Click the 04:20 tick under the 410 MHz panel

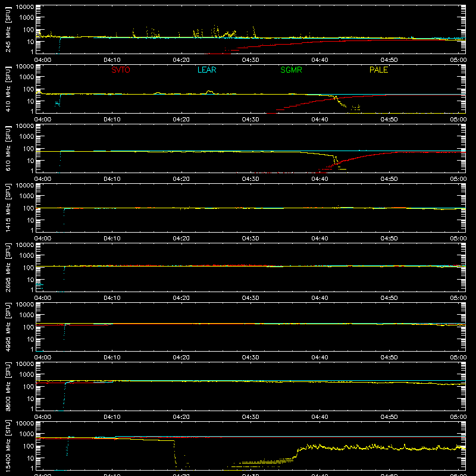181,120
